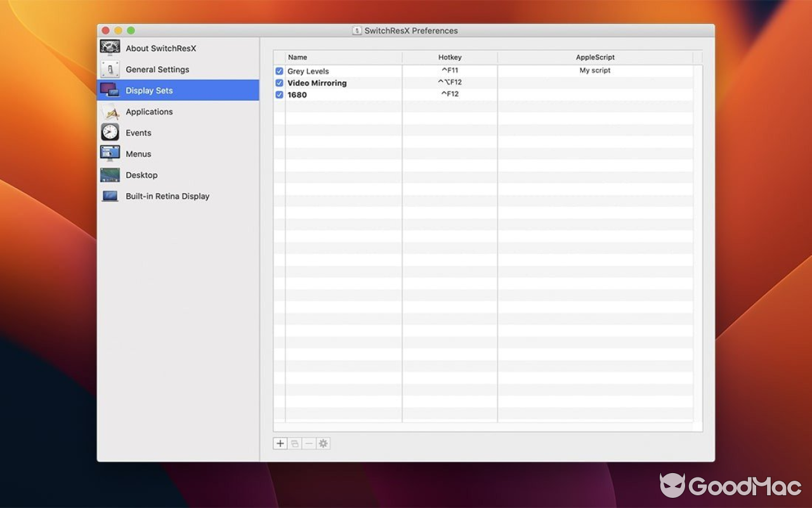
Task: Switch to the Events section
Action: pos(138,132)
